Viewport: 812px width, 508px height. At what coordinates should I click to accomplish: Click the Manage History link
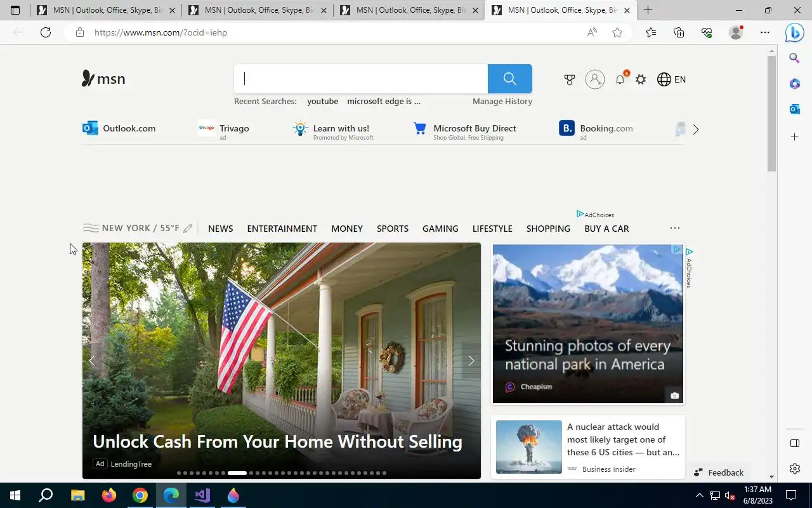coord(502,102)
